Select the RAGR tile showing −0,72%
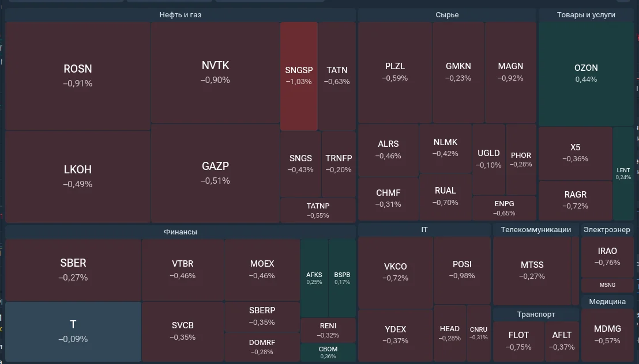Image resolution: width=639 pixels, height=364 pixels. [x=576, y=201]
